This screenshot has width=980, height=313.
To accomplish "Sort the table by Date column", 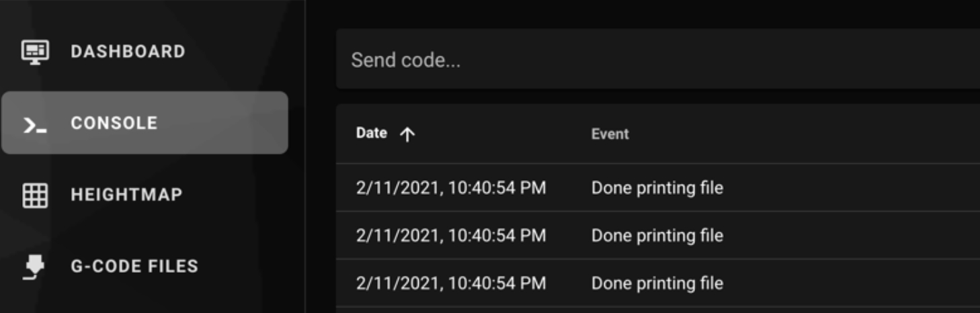I will (372, 133).
